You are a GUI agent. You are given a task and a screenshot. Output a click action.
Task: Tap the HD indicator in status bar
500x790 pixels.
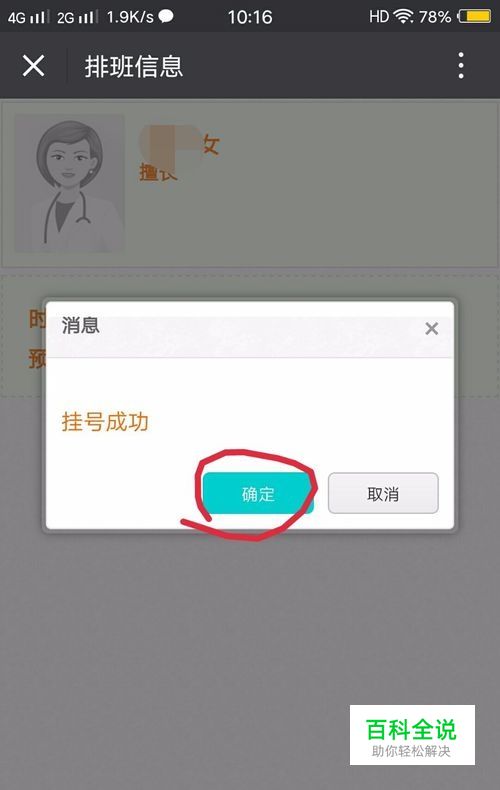(379, 17)
